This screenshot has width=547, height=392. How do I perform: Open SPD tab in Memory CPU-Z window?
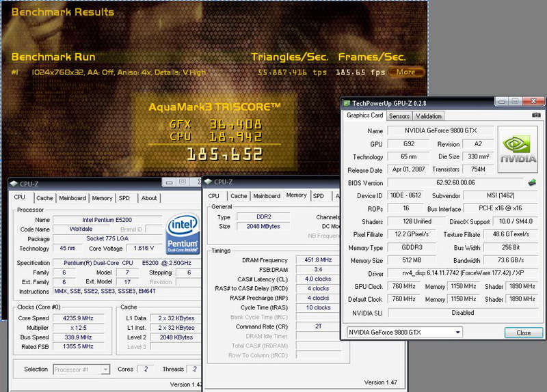click(x=319, y=196)
